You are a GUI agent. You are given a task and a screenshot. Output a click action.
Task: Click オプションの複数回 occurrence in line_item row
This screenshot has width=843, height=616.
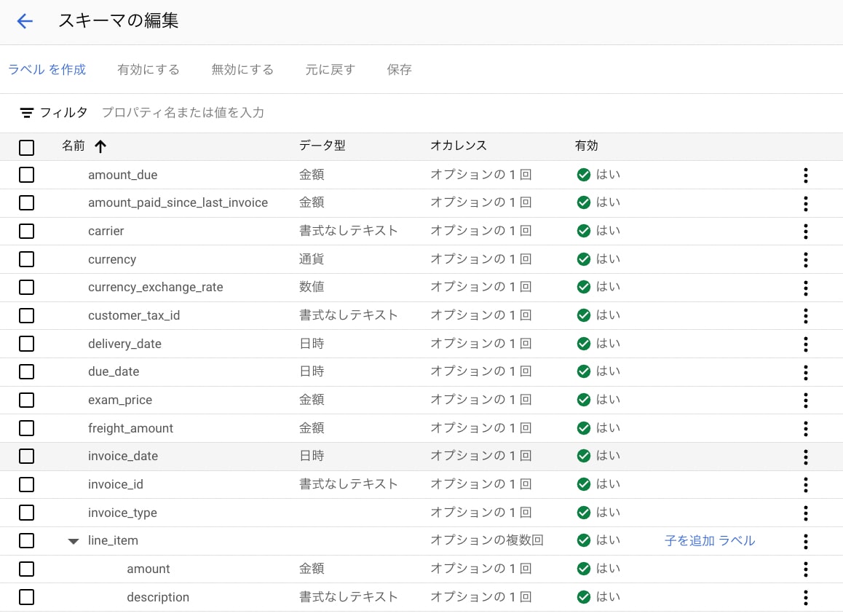click(x=486, y=540)
